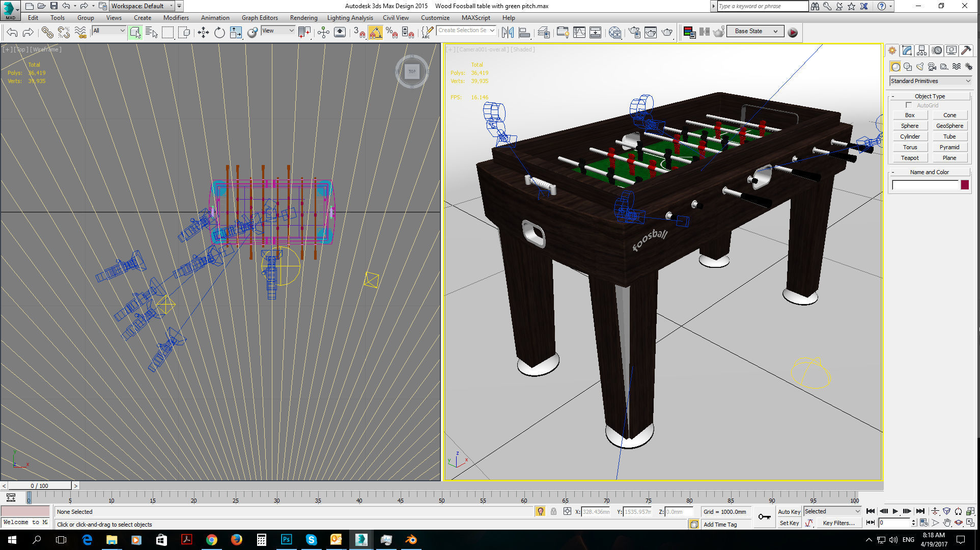Toggle the Percent Snap button

pyautogui.click(x=392, y=33)
